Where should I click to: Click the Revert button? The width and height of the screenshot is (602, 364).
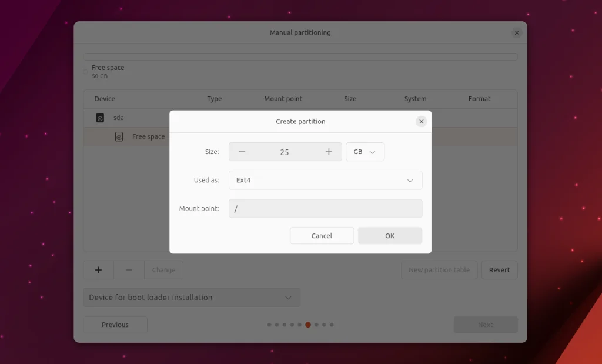pos(499,270)
